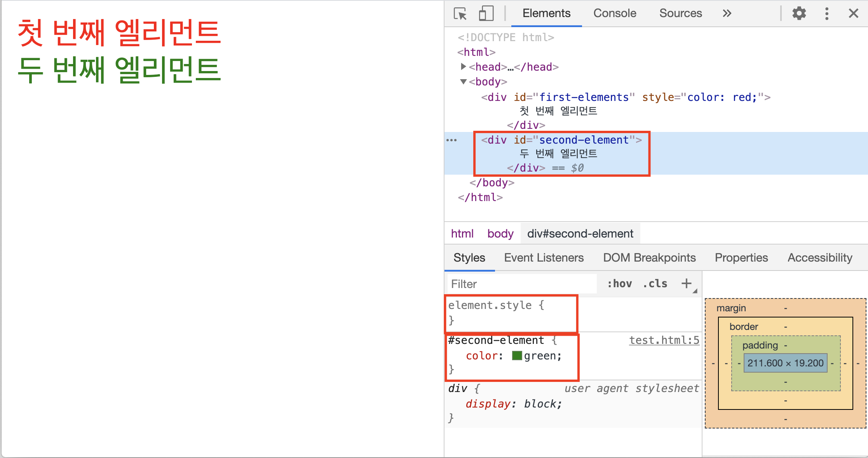Activate the inspect element picker icon

460,14
